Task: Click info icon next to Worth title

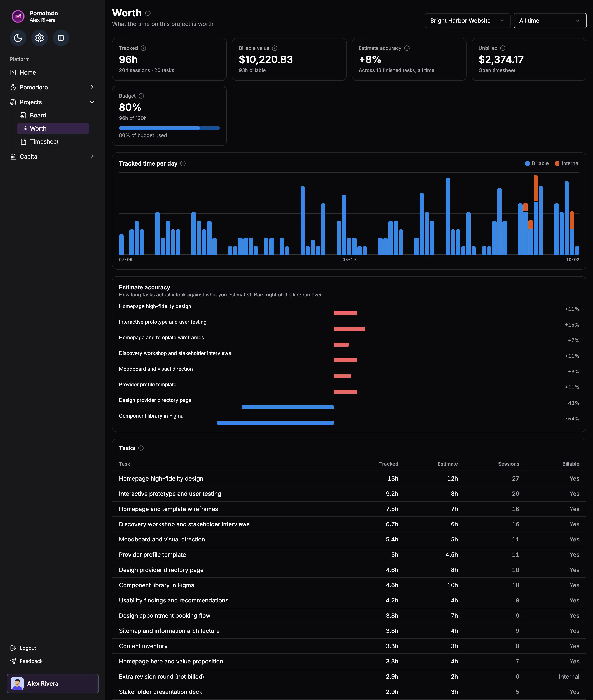Action: pyautogui.click(x=148, y=13)
